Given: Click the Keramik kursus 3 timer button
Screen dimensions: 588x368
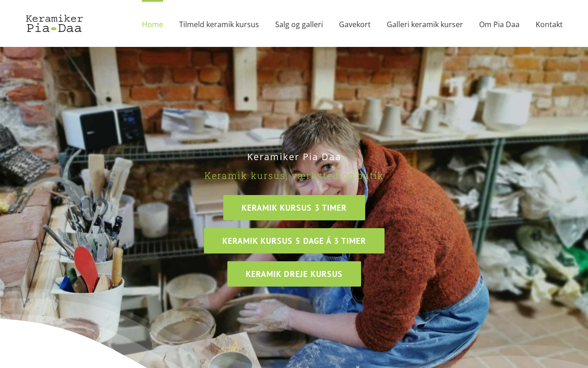Looking at the screenshot, I should [x=294, y=207].
